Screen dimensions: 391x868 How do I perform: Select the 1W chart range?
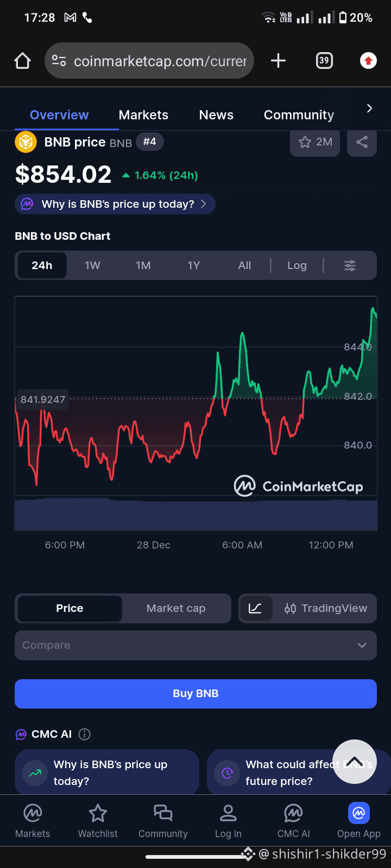click(92, 265)
